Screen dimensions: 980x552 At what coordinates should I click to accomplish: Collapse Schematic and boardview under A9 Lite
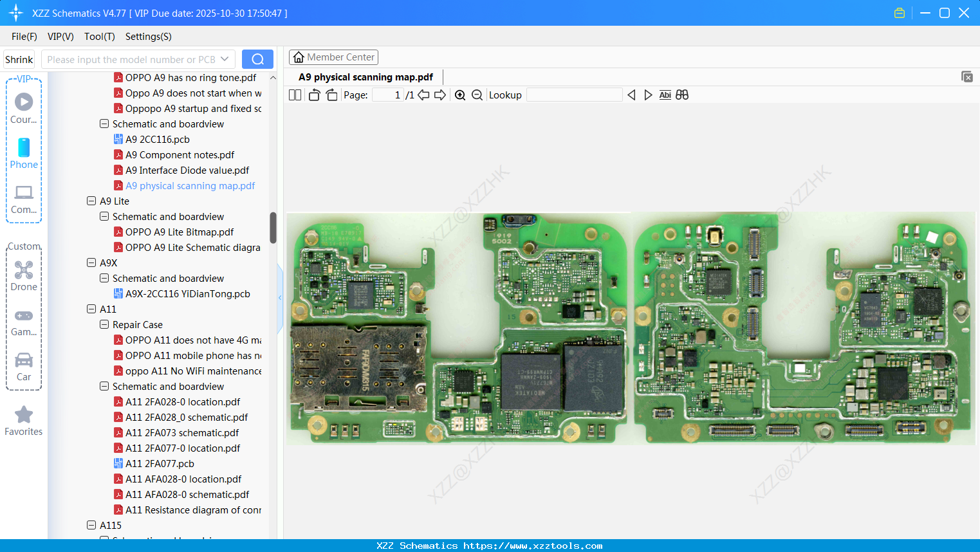(104, 216)
